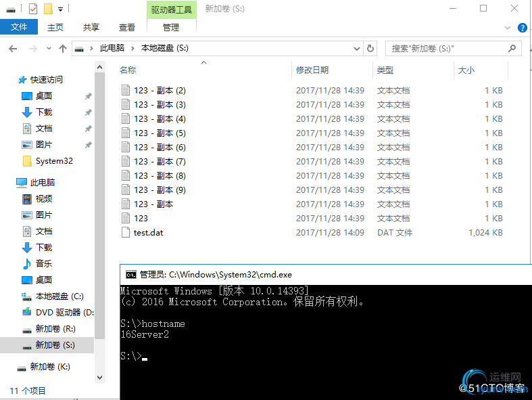Click 本地磁盘 (S:) breadcrumb in address bar
The width and height of the screenshot is (532, 400).
click(164, 48)
